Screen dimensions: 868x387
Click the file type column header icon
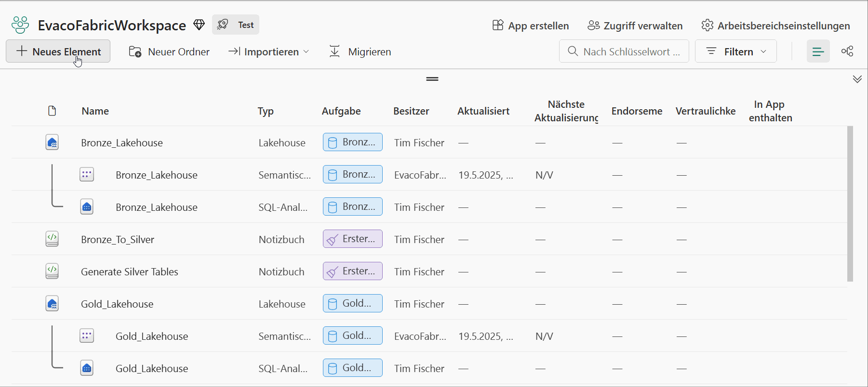(52, 111)
